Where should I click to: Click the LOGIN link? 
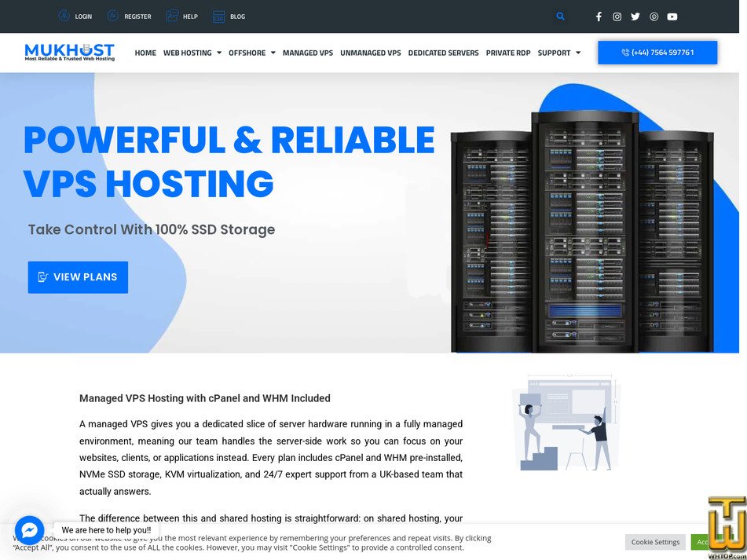coord(83,16)
